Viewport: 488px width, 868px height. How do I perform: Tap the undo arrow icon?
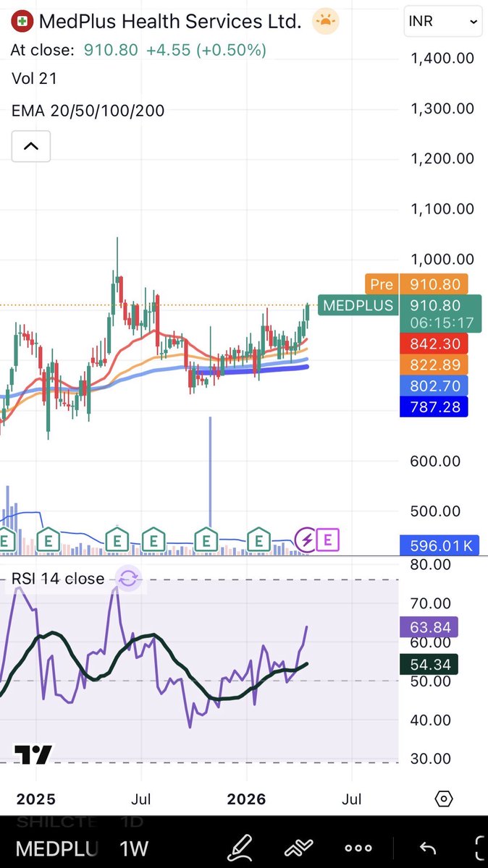(x=428, y=848)
